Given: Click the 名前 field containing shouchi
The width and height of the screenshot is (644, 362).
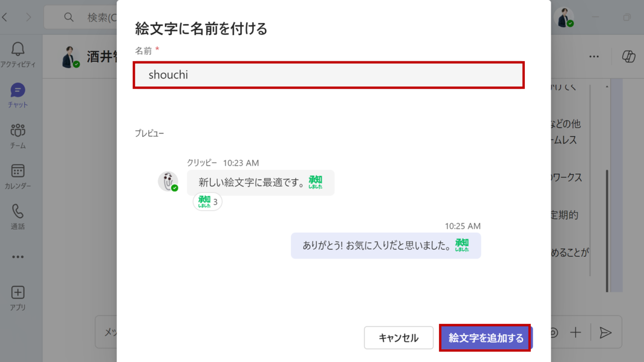Looking at the screenshot, I should 328,75.
